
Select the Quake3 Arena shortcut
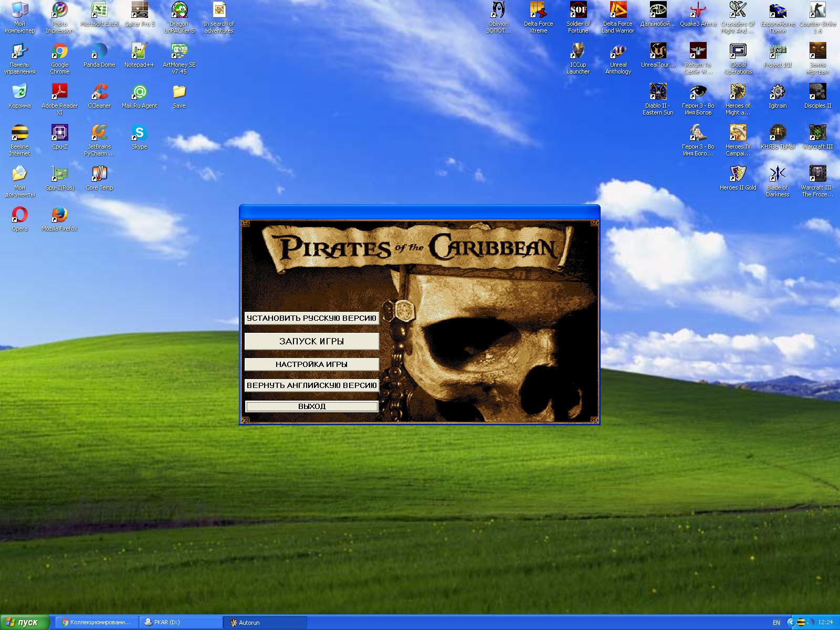(x=698, y=15)
